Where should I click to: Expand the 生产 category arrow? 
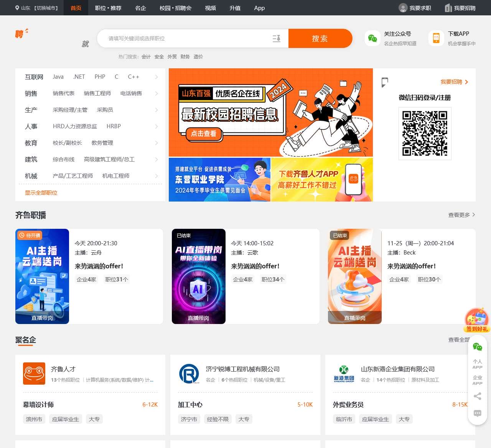tap(156, 110)
